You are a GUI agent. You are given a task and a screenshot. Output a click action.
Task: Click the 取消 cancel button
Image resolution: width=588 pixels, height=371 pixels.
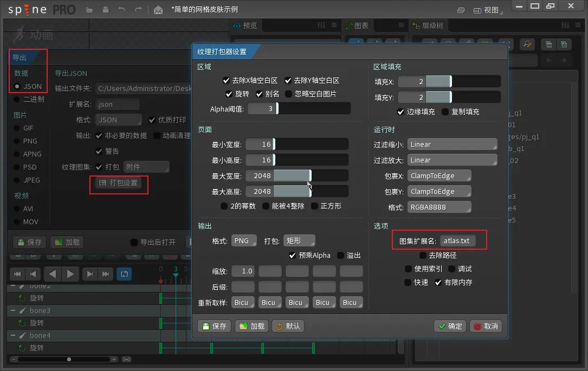(486, 326)
